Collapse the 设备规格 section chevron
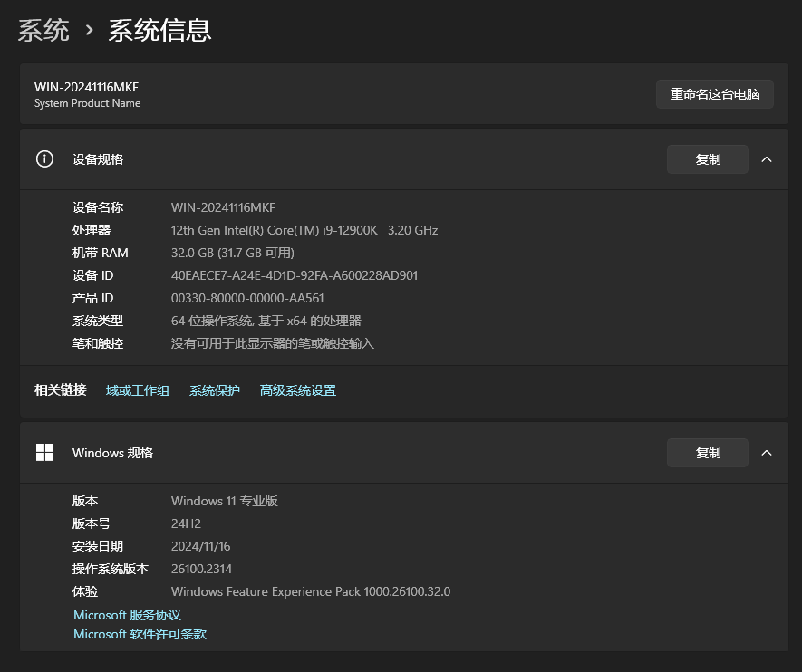This screenshot has width=802, height=672. pyautogui.click(x=766, y=159)
